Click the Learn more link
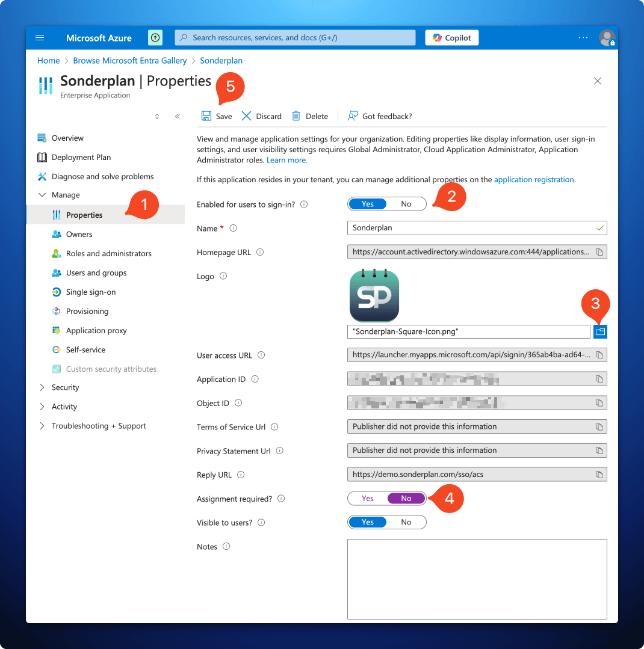The width and height of the screenshot is (644, 649). click(286, 159)
